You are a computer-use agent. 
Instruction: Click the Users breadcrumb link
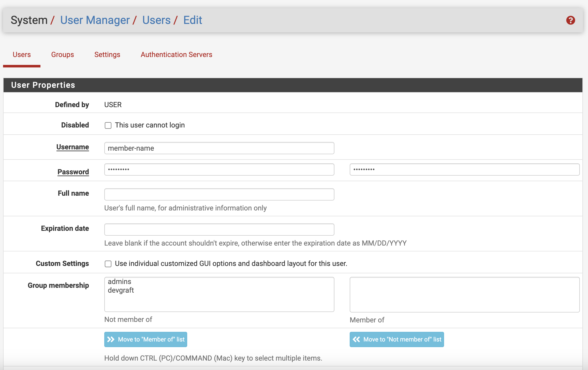click(156, 20)
